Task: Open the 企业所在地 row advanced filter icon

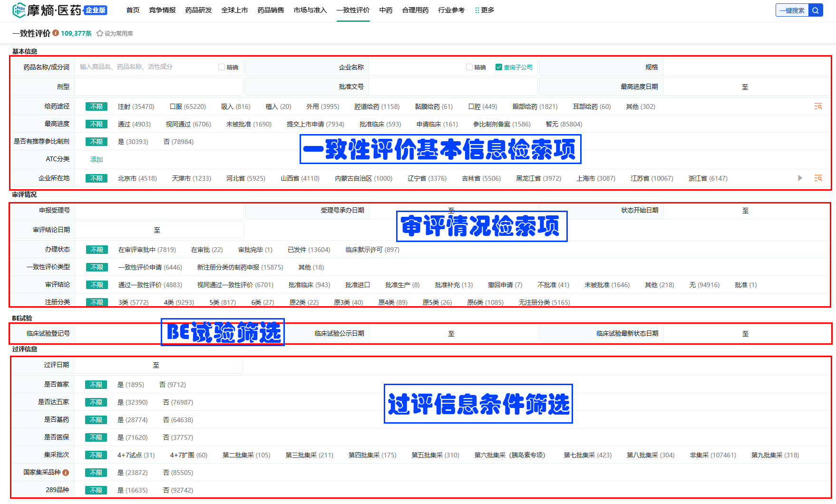Action: coord(818,178)
